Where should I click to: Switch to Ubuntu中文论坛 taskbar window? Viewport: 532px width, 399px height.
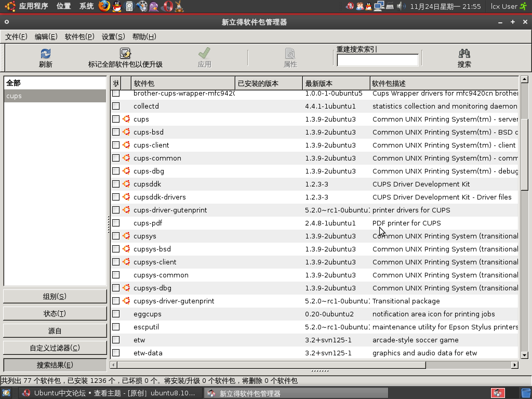pos(109,393)
